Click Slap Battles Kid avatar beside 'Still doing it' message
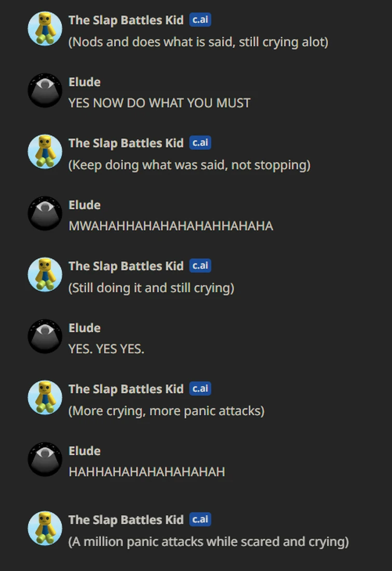Viewport: 392px width, 571px height. (45, 274)
